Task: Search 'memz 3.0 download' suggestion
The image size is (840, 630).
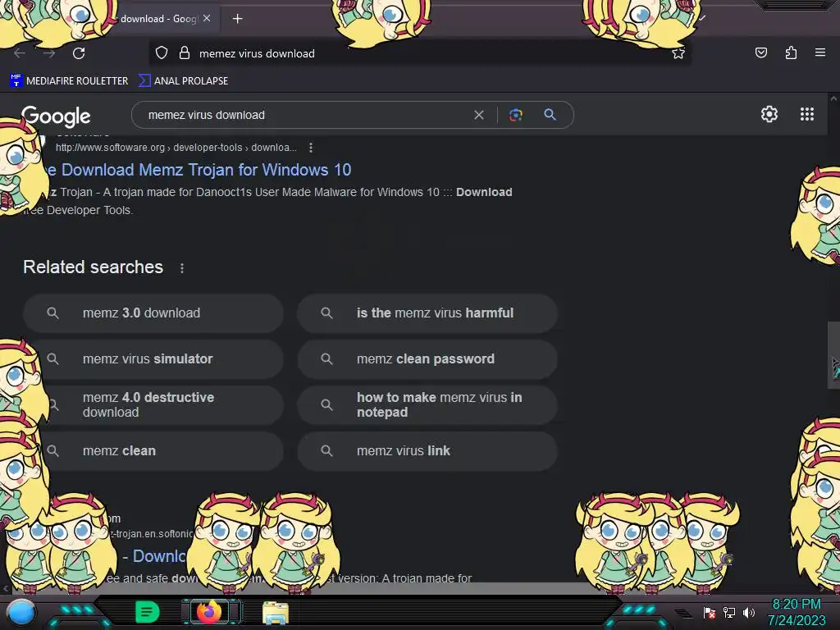Action: [153, 313]
